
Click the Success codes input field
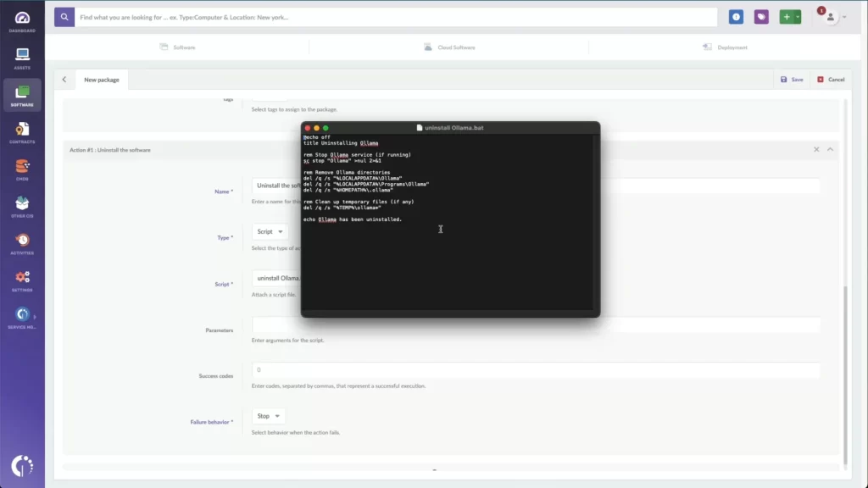click(x=536, y=370)
